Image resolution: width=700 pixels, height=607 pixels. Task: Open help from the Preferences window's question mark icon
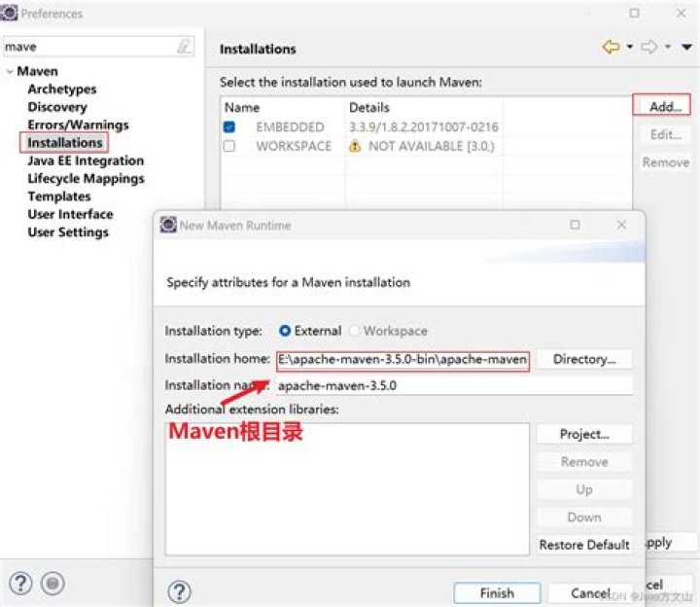pyautogui.click(x=20, y=583)
